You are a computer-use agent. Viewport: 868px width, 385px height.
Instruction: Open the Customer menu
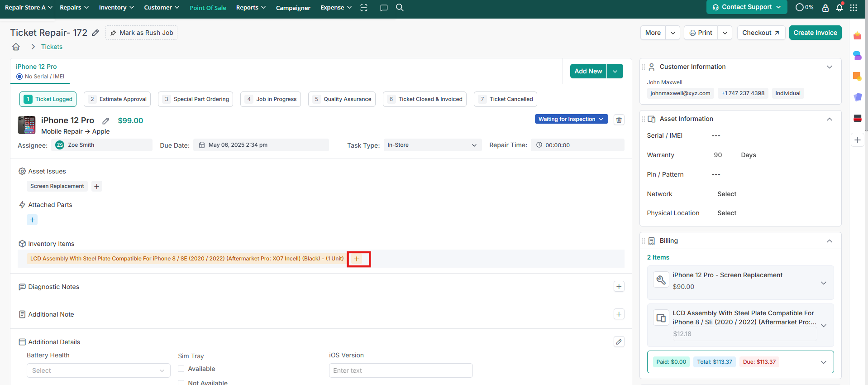[162, 8]
